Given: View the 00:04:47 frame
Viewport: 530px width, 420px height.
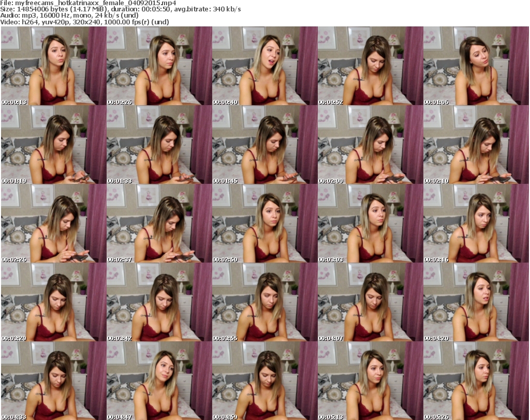Looking at the screenshot, I should click(159, 381).
